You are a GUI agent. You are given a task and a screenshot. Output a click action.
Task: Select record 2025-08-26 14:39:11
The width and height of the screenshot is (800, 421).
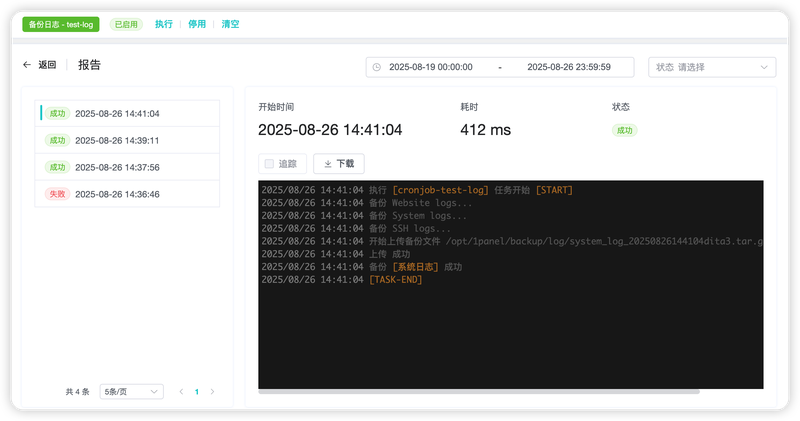click(x=127, y=140)
